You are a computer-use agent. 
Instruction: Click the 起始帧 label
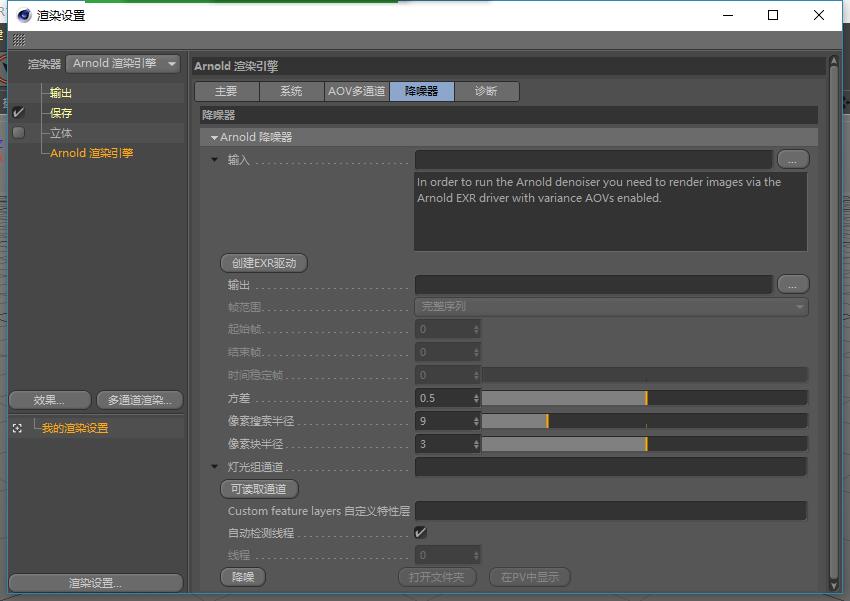244,329
